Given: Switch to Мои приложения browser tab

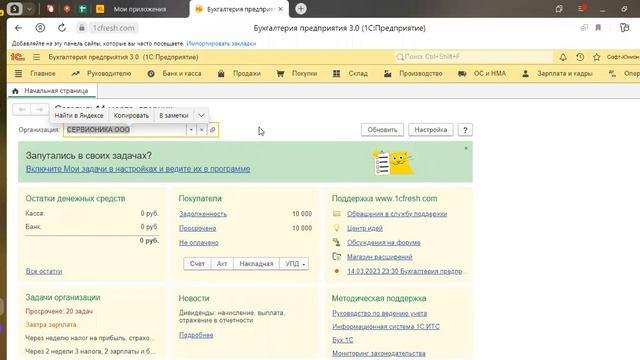Looking at the screenshot, I should pyautogui.click(x=140, y=9).
